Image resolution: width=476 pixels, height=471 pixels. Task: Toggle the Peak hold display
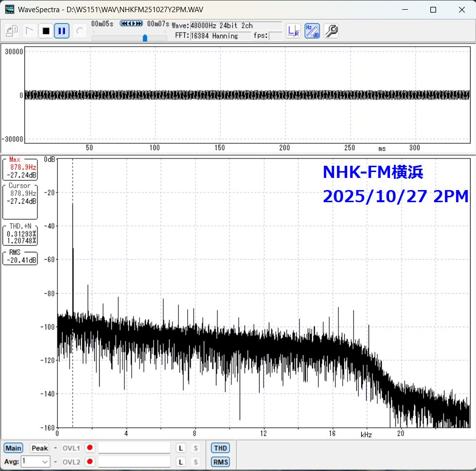(x=40, y=448)
